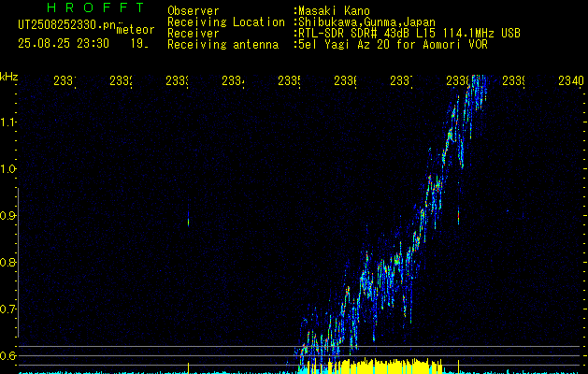
Task: Click the green HROFFT title
Action: (95, 7)
